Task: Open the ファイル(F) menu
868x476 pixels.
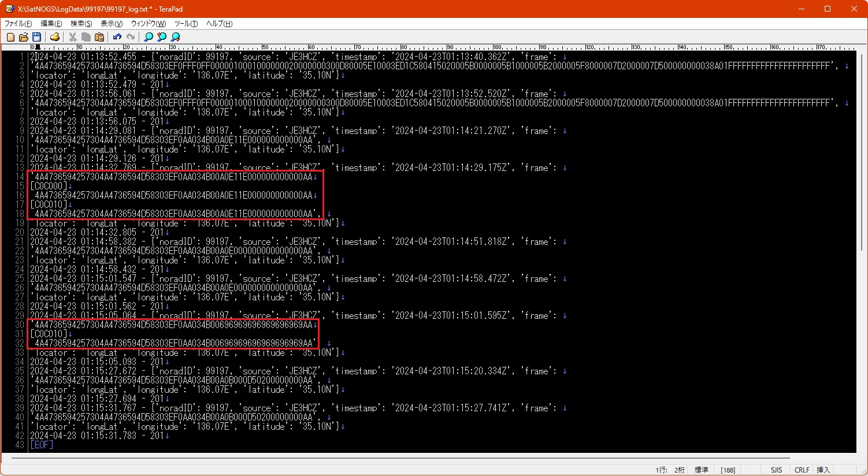Action: 18,24
